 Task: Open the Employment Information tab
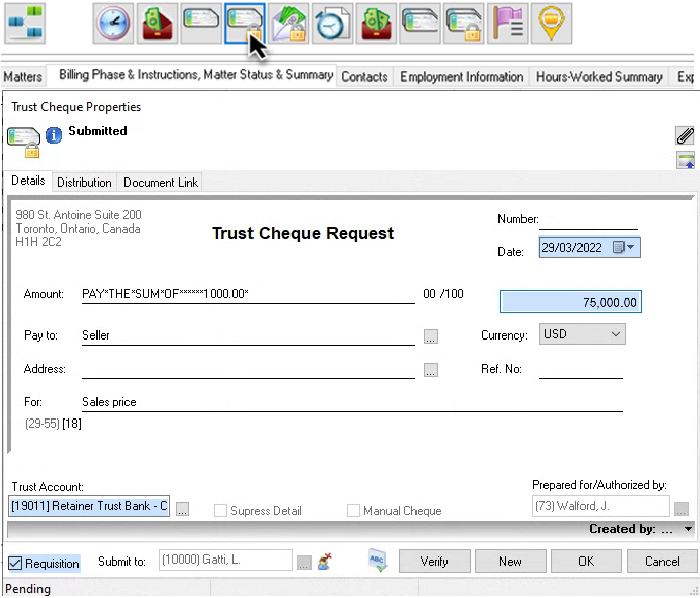[x=462, y=77]
